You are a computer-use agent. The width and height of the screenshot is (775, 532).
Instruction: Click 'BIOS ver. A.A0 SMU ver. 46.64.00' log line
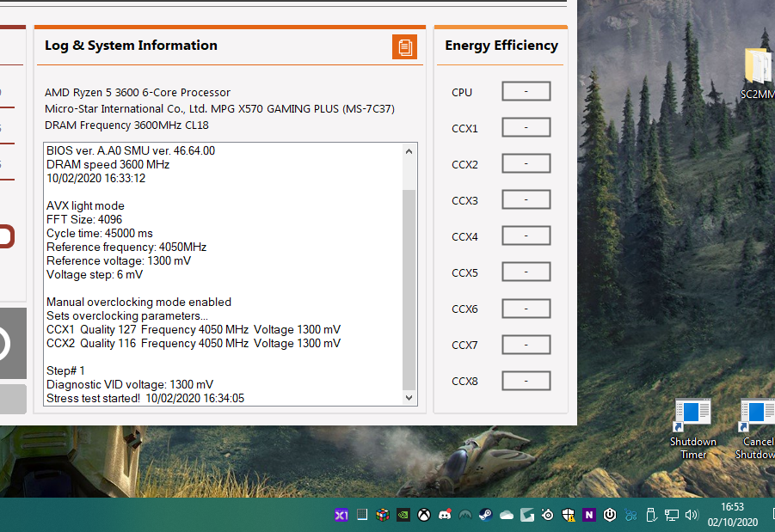(131, 150)
